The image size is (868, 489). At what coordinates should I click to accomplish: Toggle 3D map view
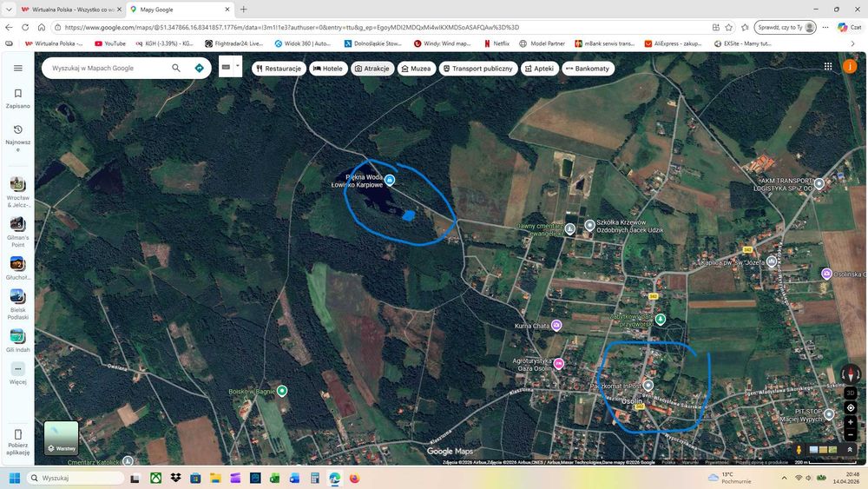[x=851, y=393]
